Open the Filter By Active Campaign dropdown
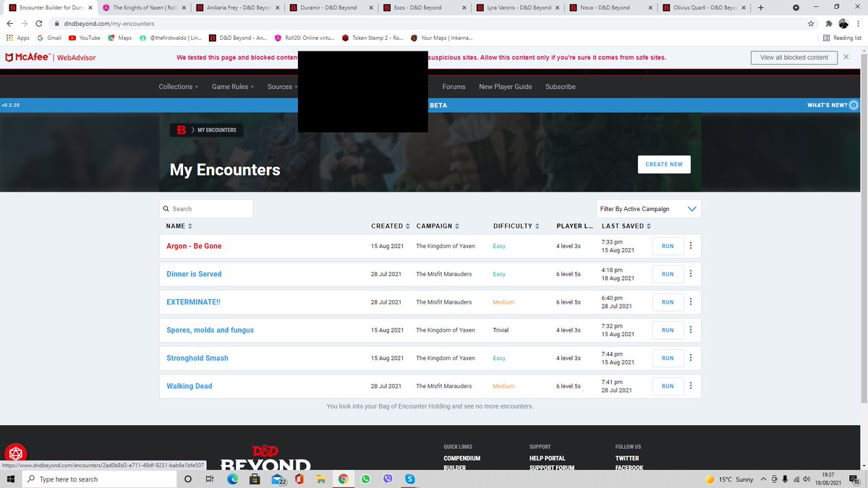The image size is (868, 488). pyautogui.click(x=649, y=209)
